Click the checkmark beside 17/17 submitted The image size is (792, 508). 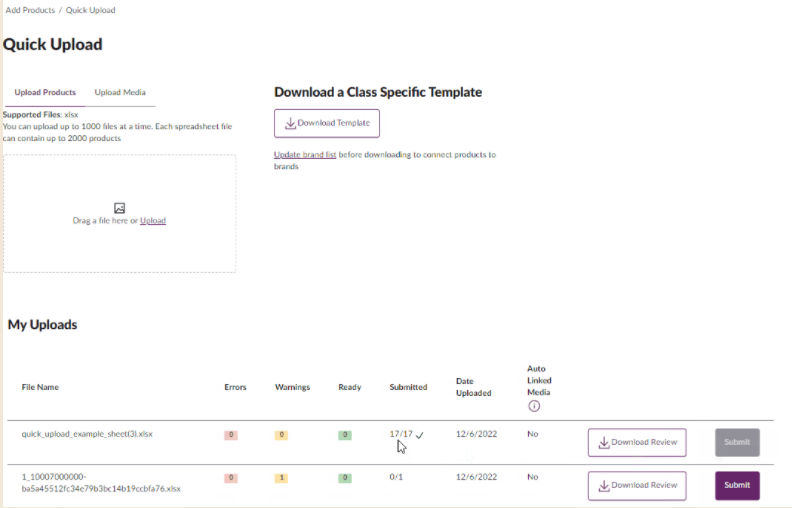(x=420, y=435)
